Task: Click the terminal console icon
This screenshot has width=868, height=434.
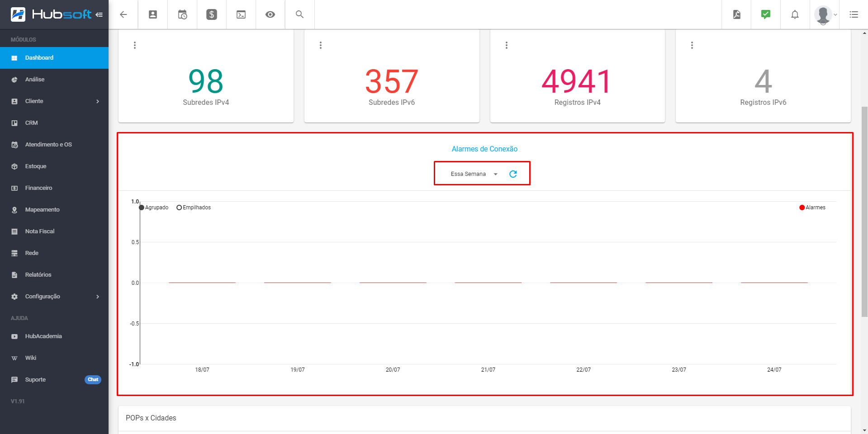Action: [x=241, y=14]
